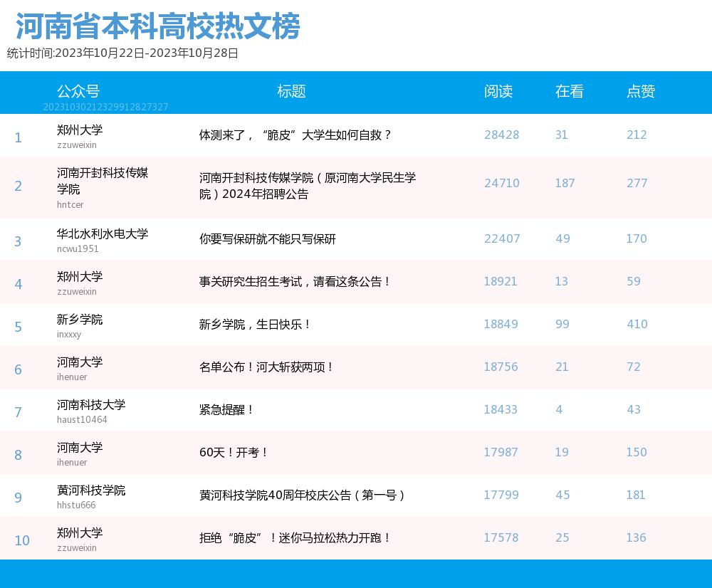Select the page title 河南省本科高校热文榜
This screenshot has width=712, height=588.
coord(158,26)
